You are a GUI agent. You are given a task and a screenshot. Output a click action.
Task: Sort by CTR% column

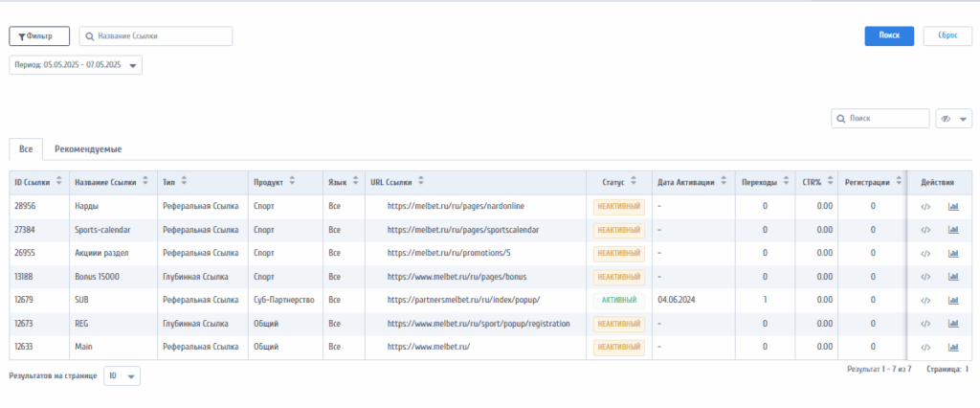click(831, 182)
